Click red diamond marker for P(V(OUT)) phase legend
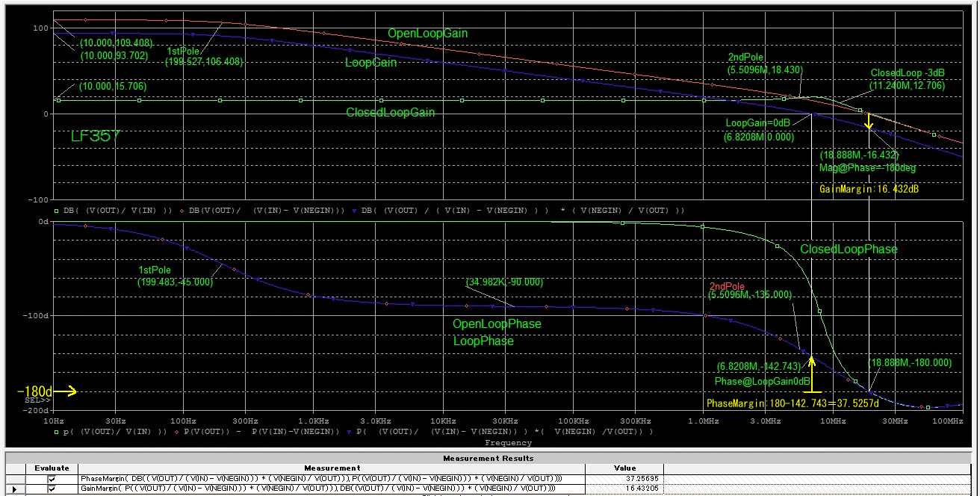Image resolution: width=980 pixels, height=496 pixels. [x=177, y=432]
